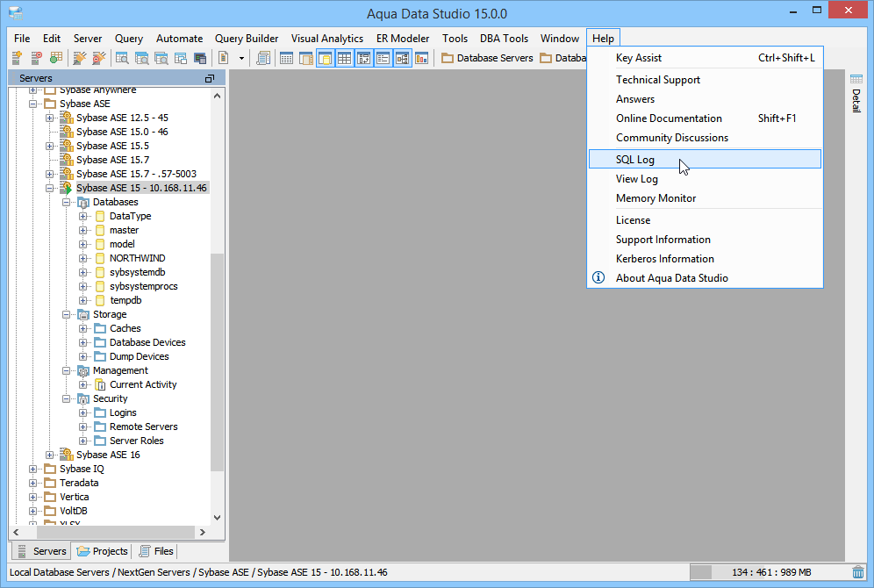Select Memory Monitor menu item

point(705,197)
